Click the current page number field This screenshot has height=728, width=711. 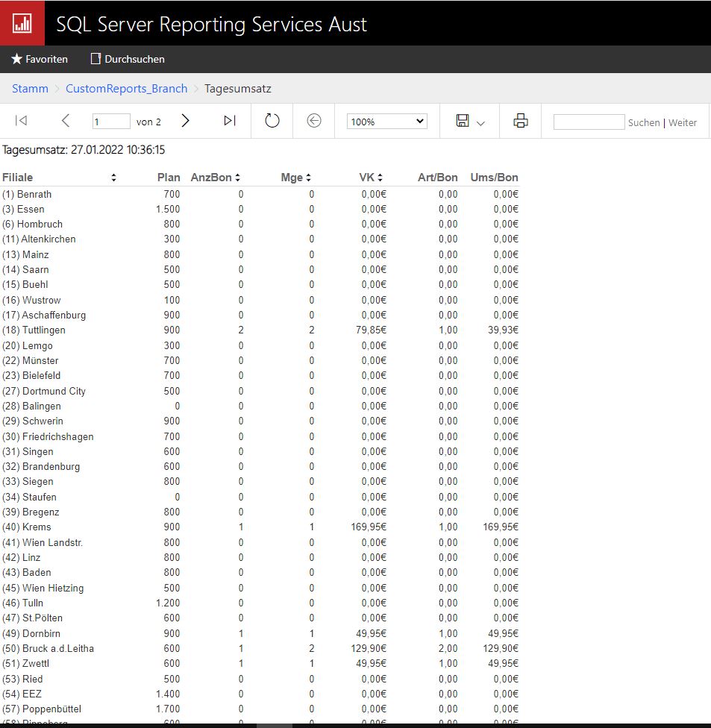coord(110,122)
